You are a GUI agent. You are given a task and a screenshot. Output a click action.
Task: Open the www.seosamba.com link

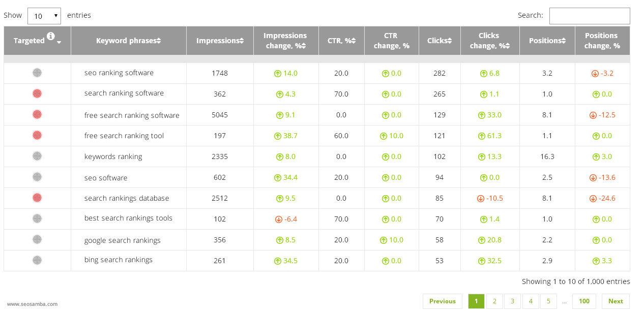pos(32,304)
